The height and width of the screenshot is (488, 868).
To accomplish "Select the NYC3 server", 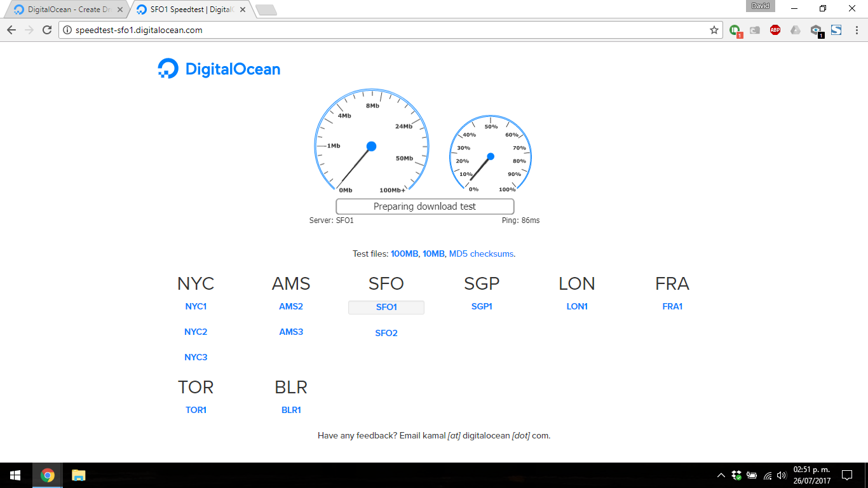I will pyautogui.click(x=196, y=357).
